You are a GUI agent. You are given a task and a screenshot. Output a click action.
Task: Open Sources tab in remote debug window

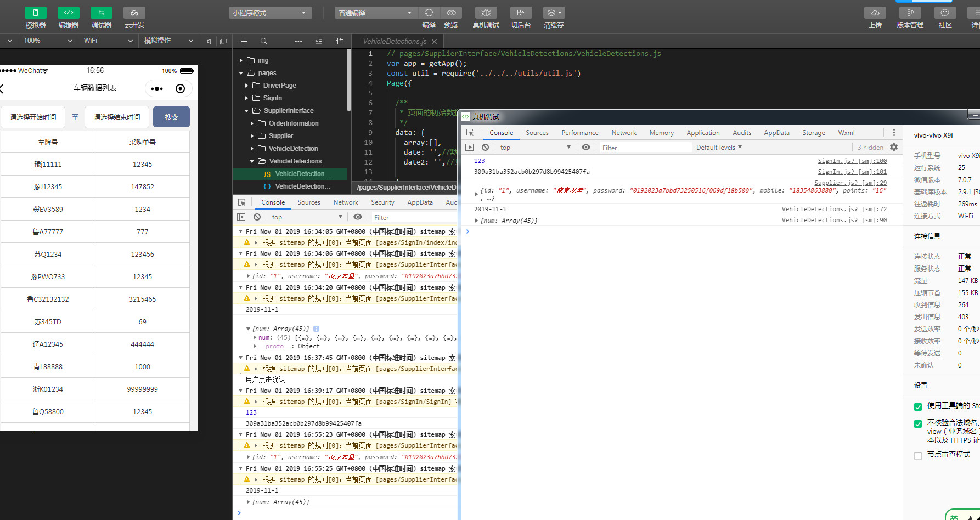tap(537, 133)
